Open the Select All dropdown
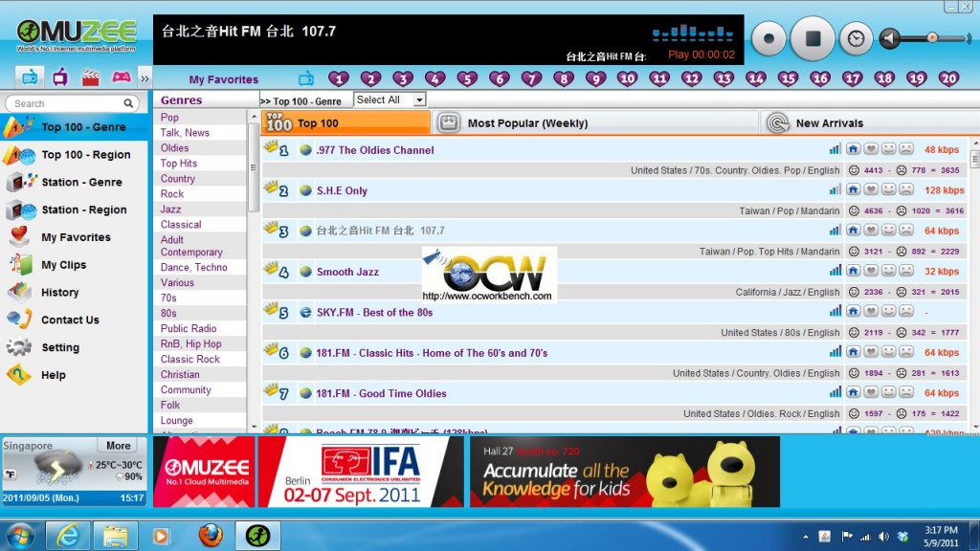980x551 pixels. point(390,99)
